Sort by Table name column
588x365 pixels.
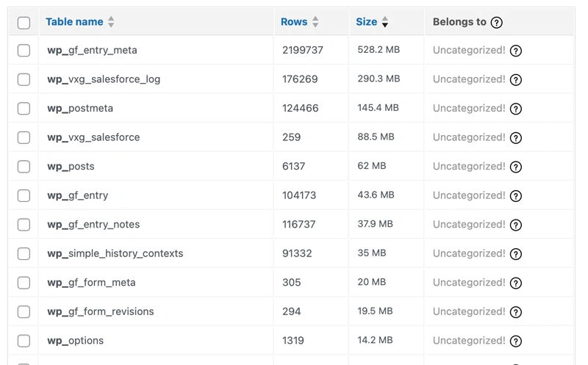(74, 22)
